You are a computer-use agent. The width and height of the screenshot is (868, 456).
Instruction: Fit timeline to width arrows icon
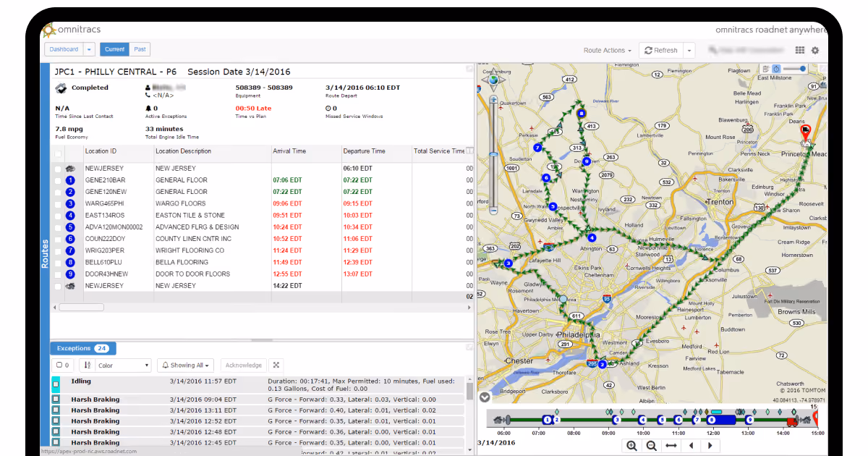[671, 446]
